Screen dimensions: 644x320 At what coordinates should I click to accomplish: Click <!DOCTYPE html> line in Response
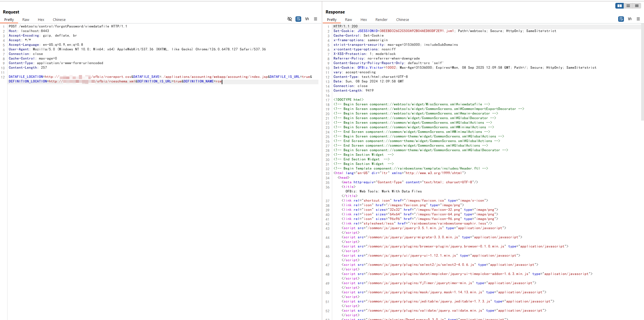click(x=348, y=100)
